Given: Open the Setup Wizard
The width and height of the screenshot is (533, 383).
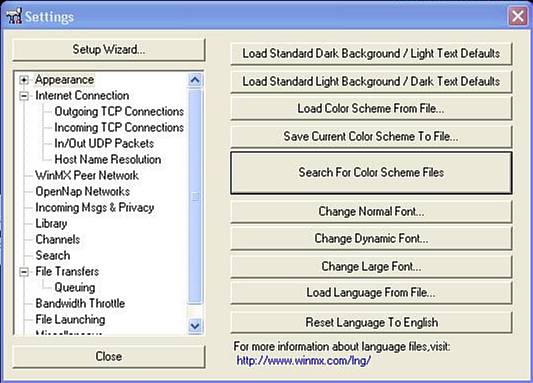Looking at the screenshot, I should coord(109,50).
